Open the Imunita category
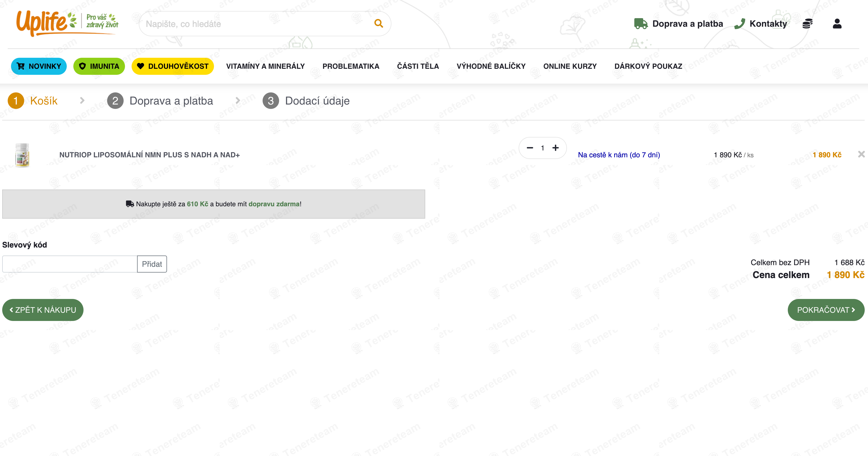 (99, 66)
